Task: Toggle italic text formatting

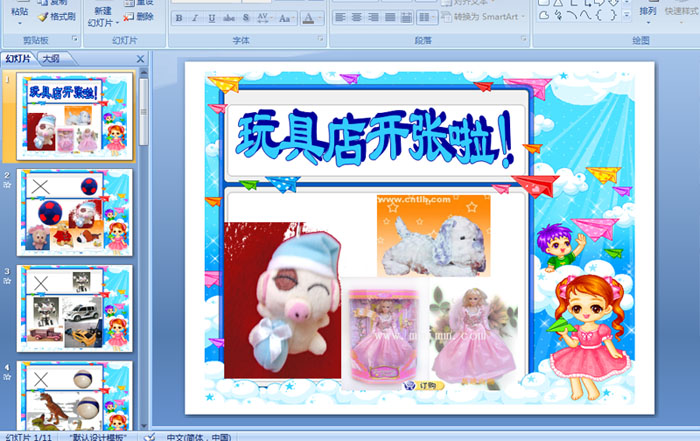Action: pyautogui.click(x=195, y=19)
